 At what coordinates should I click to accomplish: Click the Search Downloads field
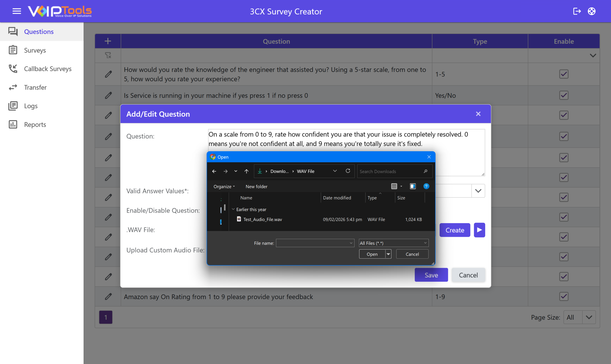click(x=395, y=171)
